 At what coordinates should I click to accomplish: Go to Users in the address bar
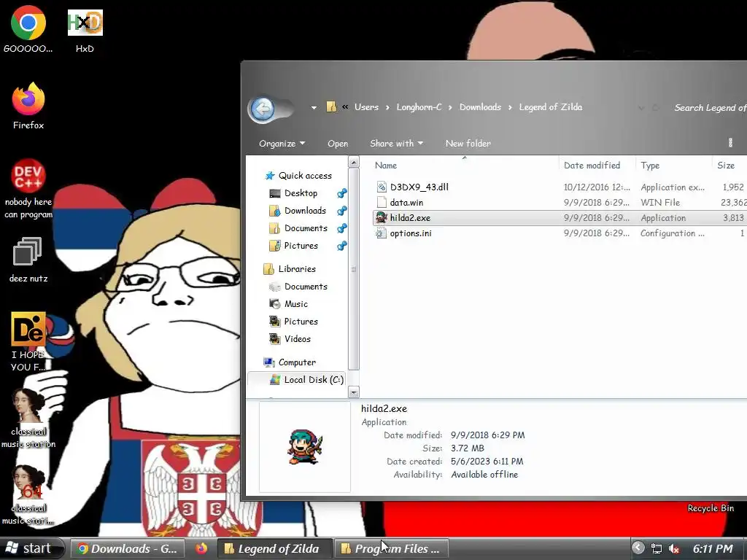click(366, 107)
